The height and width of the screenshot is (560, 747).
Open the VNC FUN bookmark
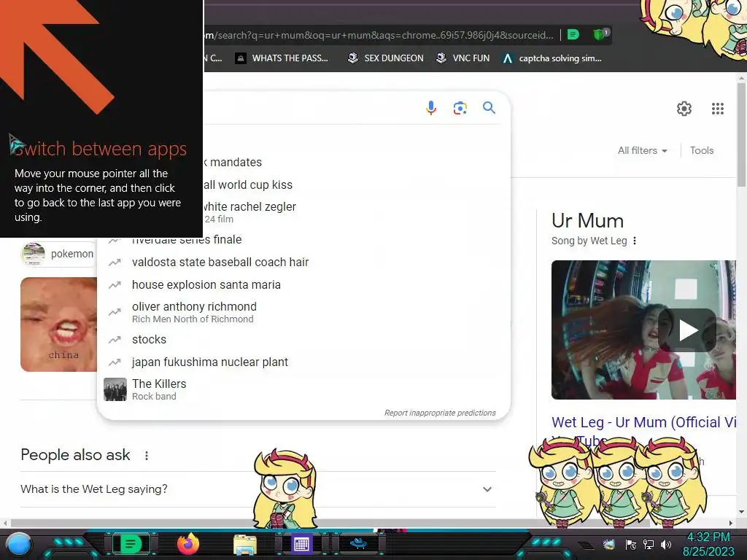click(463, 58)
